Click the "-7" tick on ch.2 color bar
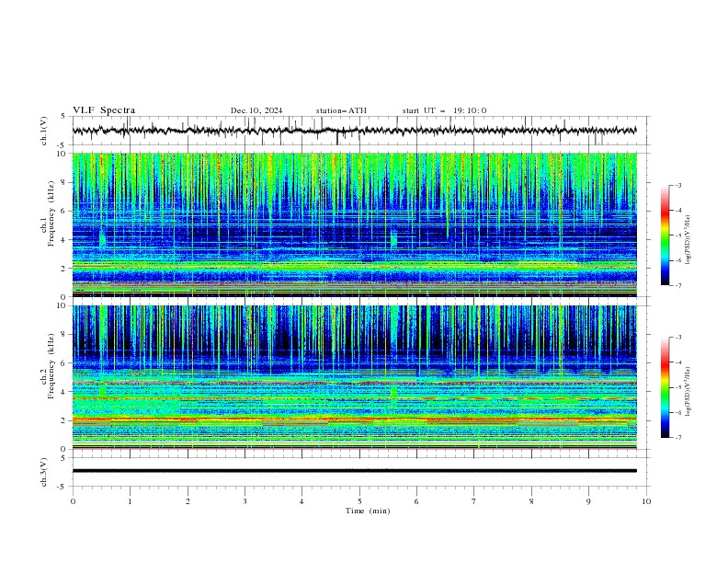The image size is (728, 563). tap(677, 438)
